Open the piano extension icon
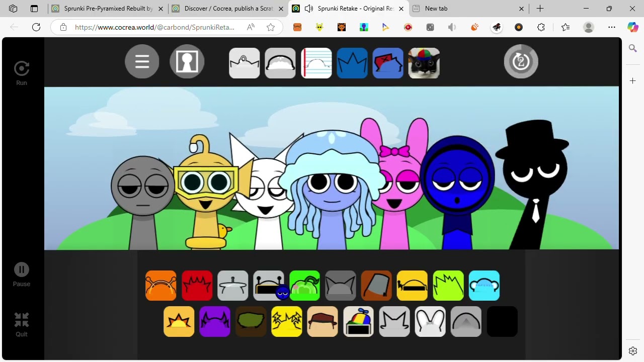This screenshot has height=362, width=644. (497, 27)
